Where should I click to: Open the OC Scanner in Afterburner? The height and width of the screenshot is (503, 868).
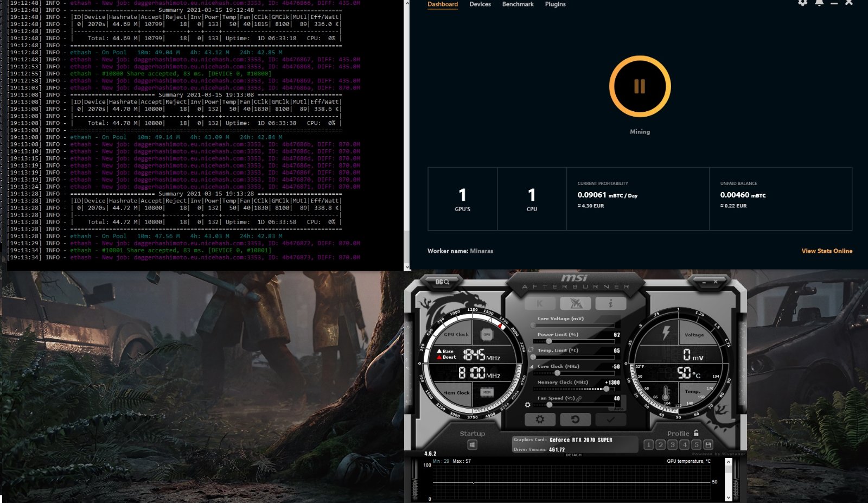click(442, 282)
